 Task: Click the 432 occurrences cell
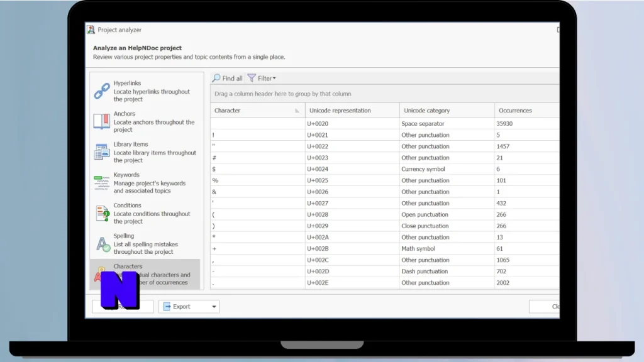pos(527,203)
